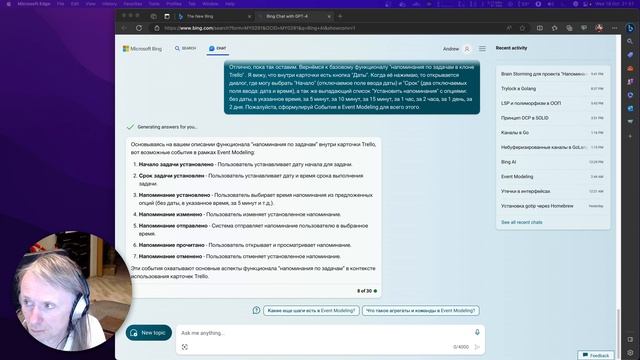The height and width of the screenshot is (360, 640).
Task: Click the New topic button
Action: (x=149, y=333)
